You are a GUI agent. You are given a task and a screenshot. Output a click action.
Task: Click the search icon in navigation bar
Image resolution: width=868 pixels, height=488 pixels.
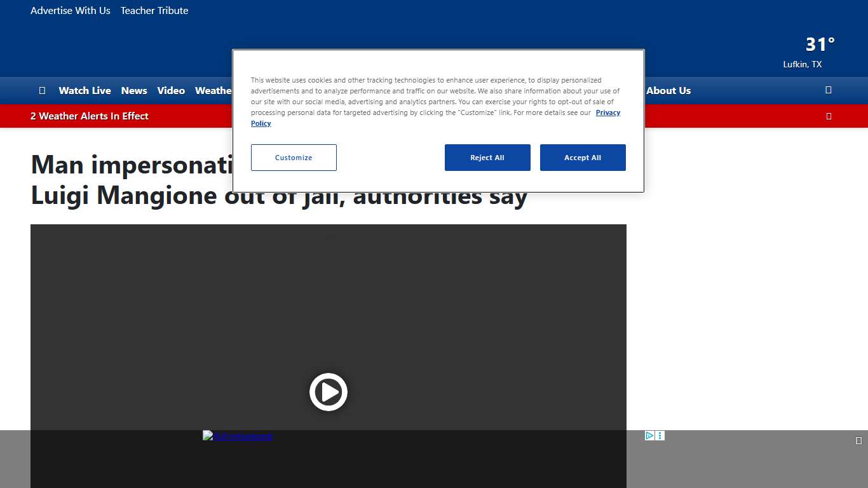(828, 90)
